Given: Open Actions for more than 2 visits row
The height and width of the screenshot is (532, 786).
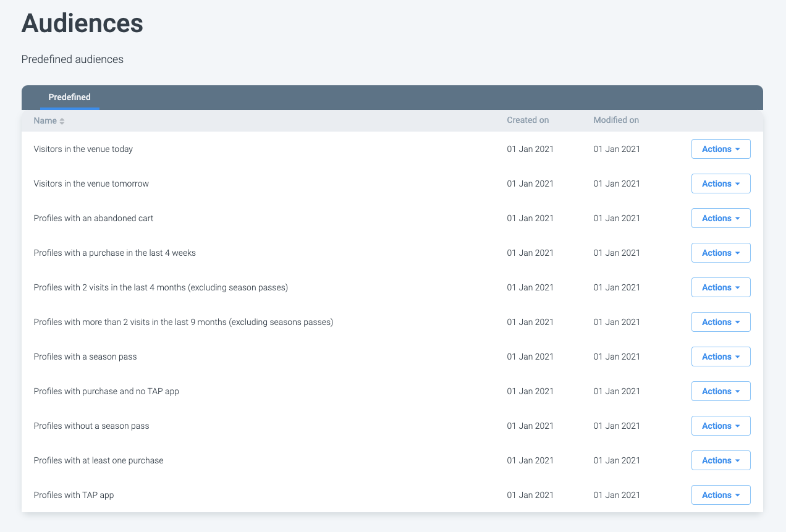Looking at the screenshot, I should pos(720,322).
